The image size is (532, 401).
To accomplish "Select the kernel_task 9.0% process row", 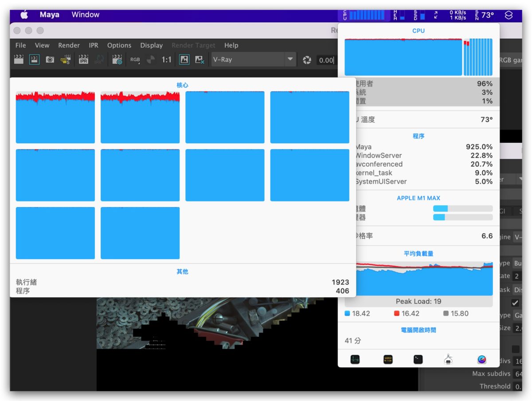I will click(x=423, y=173).
